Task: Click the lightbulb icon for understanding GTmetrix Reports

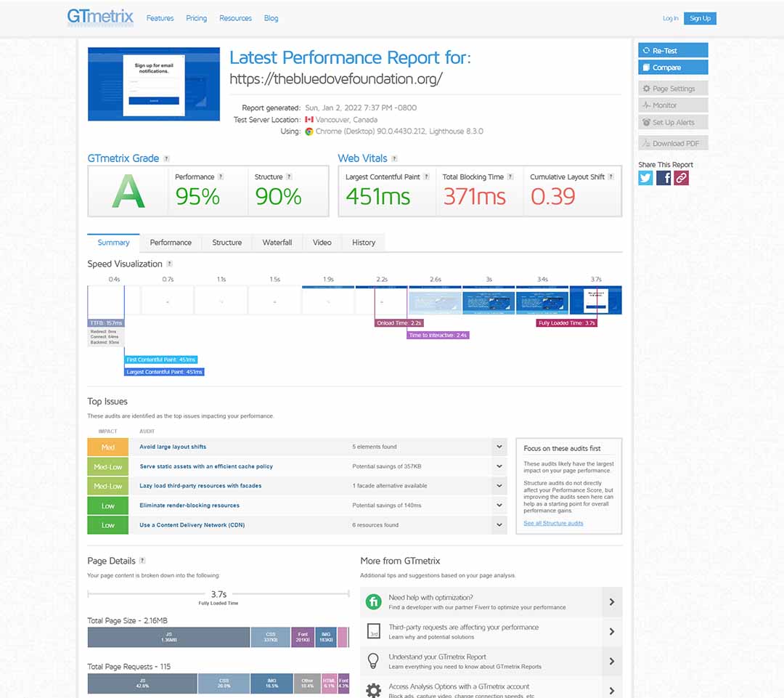Action: click(x=373, y=660)
